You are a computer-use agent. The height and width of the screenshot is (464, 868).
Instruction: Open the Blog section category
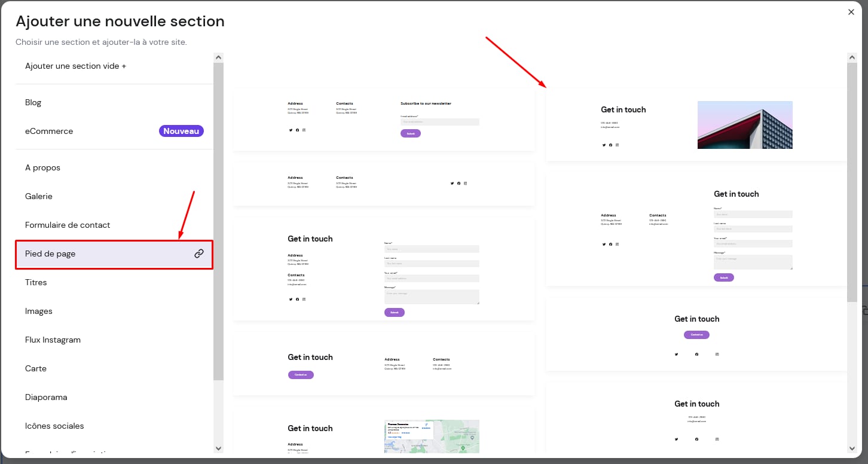pyautogui.click(x=33, y=102)
